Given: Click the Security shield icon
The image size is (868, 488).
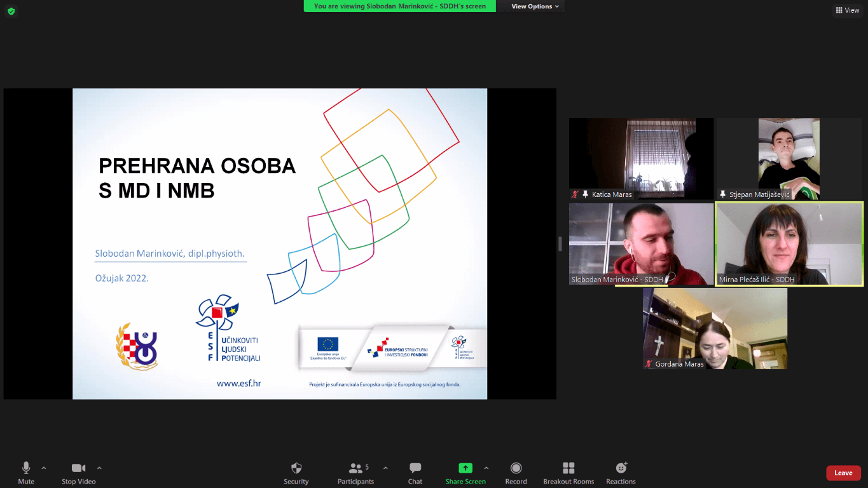Looking at the screenshot, I should pos(296,468).
